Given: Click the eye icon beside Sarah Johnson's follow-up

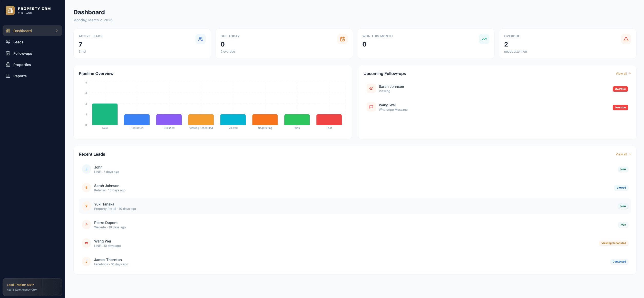Looking at the screenshot, I should pos(371,88).
